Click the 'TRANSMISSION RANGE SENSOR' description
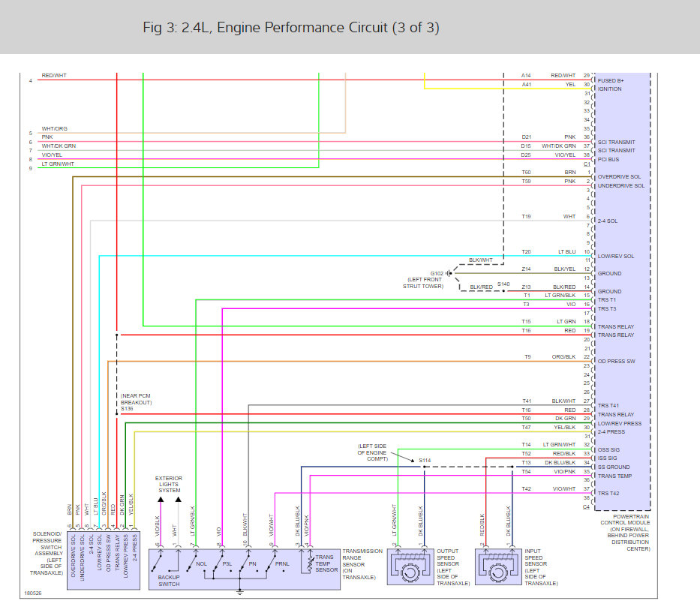 362,564
